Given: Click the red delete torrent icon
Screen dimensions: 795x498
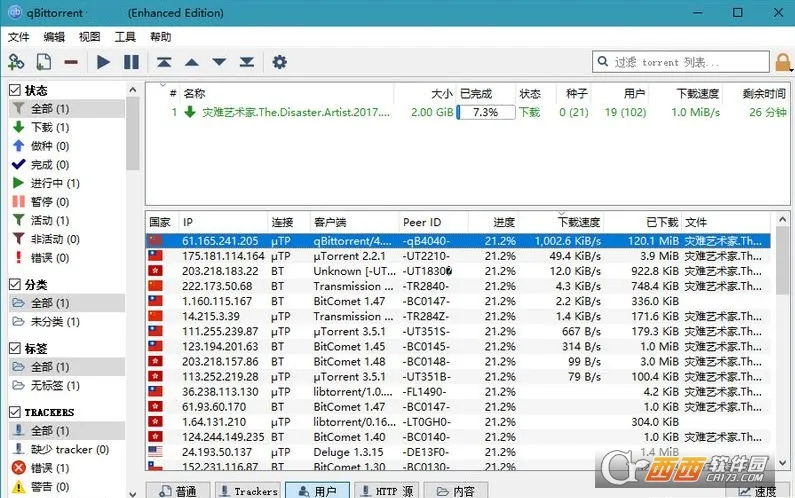Looking at the screenshot, I should coord(71,62).
